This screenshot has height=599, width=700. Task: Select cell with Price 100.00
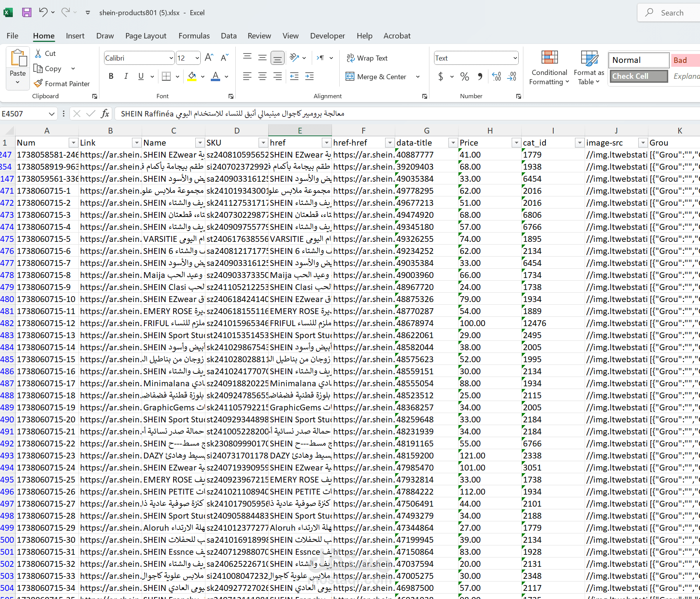tap(490, 323)
